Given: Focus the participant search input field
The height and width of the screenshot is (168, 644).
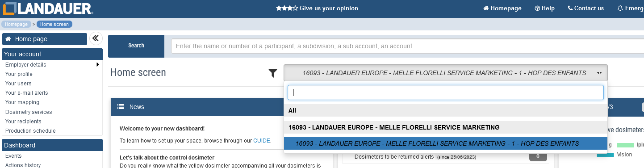Looking at the screenshot, I should (407, 46).
